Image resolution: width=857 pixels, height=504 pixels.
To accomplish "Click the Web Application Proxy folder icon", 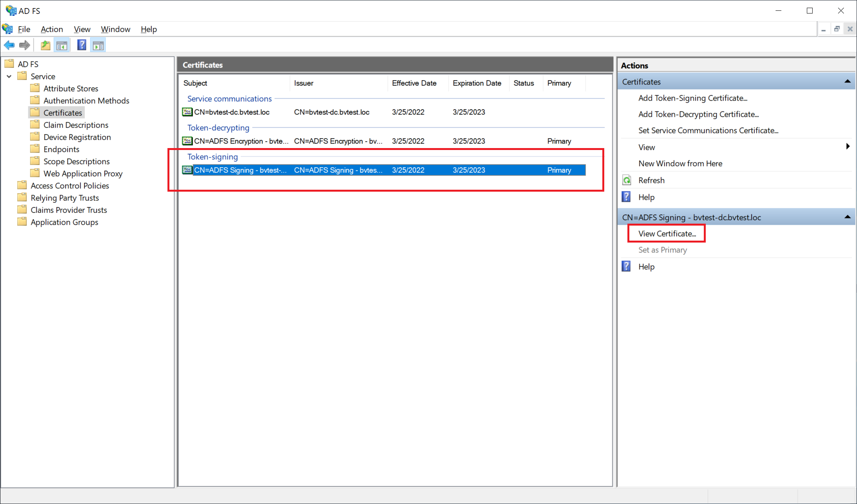I will tap(35, 173).
